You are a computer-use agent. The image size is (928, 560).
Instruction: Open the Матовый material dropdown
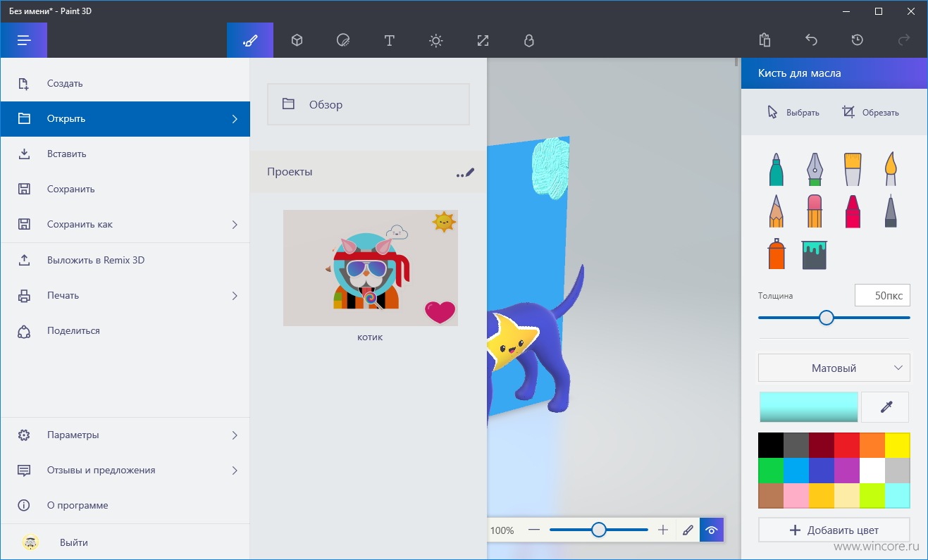(x=834, y=368)
